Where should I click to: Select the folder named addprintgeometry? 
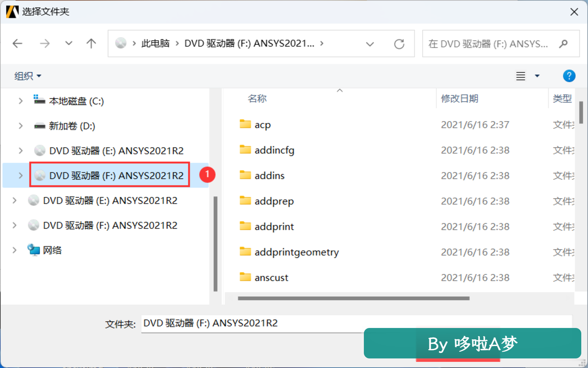click(297, 252)
